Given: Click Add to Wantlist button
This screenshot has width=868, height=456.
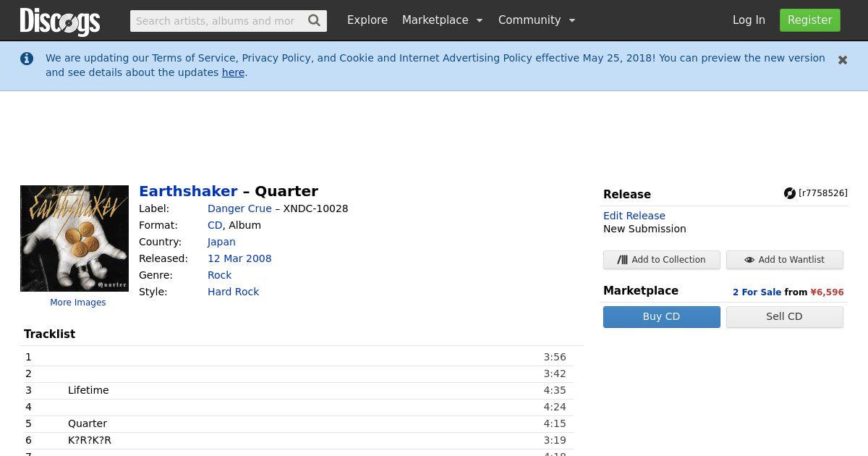Looking at the screenshot, I should pos(785,260).
